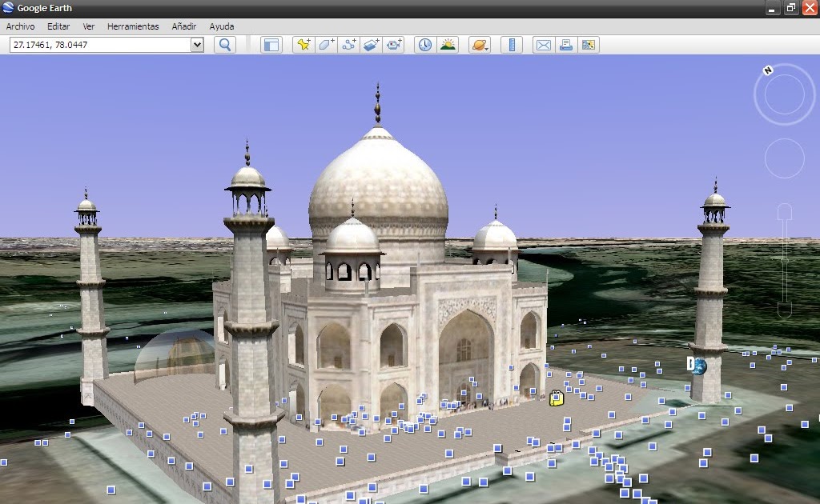
Task: Open the Editar menu
Action: click(x=58, y=26)
